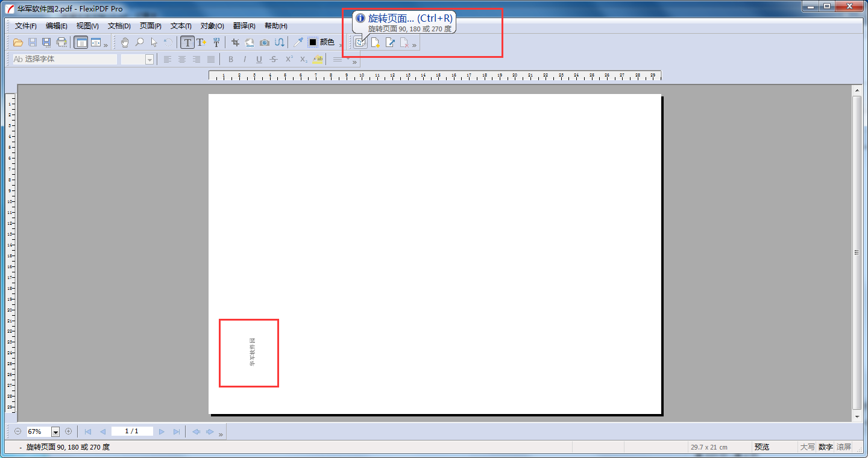Select the Eyedropper color picker tool
Screen dimensions: 868x458
pyautogui.click(x=298, y=42)
